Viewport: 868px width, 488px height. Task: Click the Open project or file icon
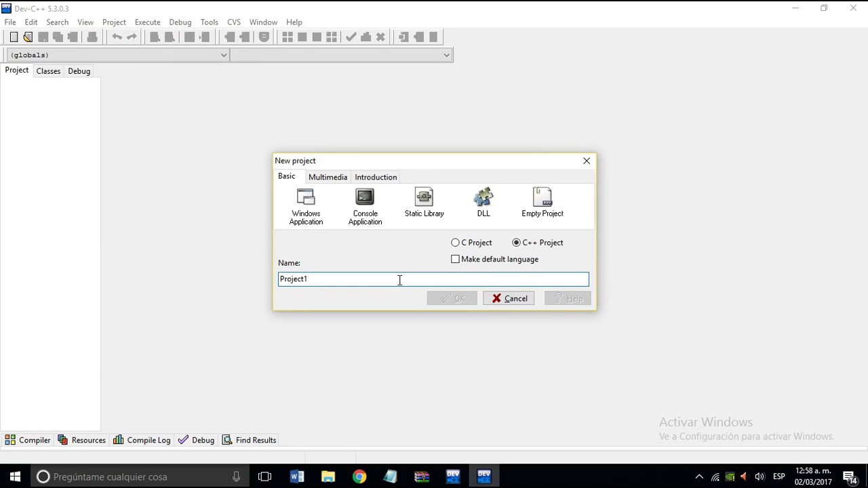[x=28, y=37]
